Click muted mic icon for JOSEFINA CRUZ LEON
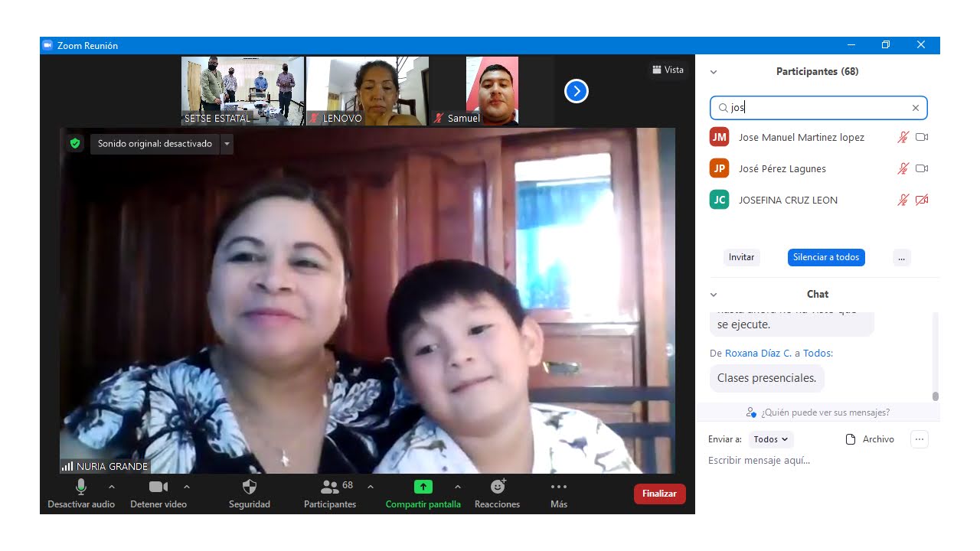Viewport: 980px width, 551px height. (x=903, y=200)
